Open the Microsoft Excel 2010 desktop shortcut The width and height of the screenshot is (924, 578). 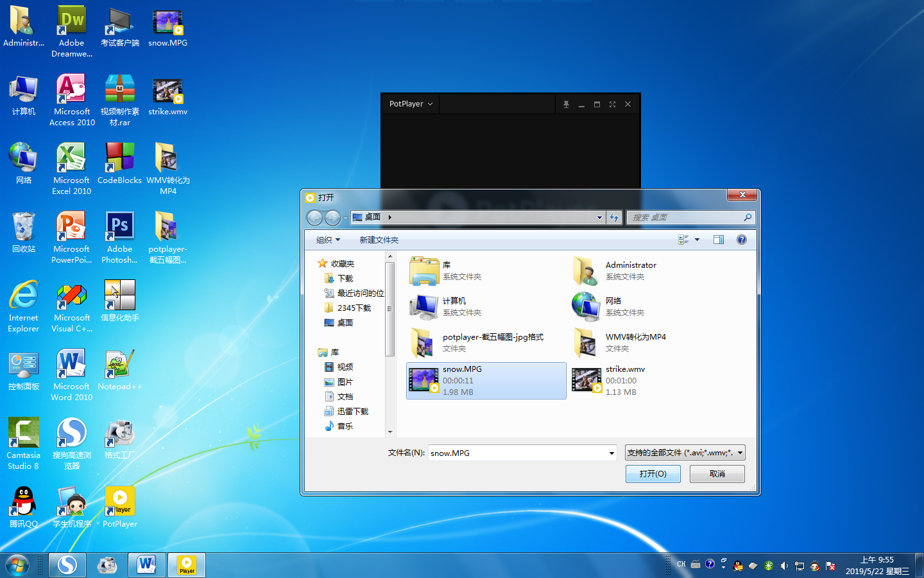pyautogui.click(x=72, y=169)
